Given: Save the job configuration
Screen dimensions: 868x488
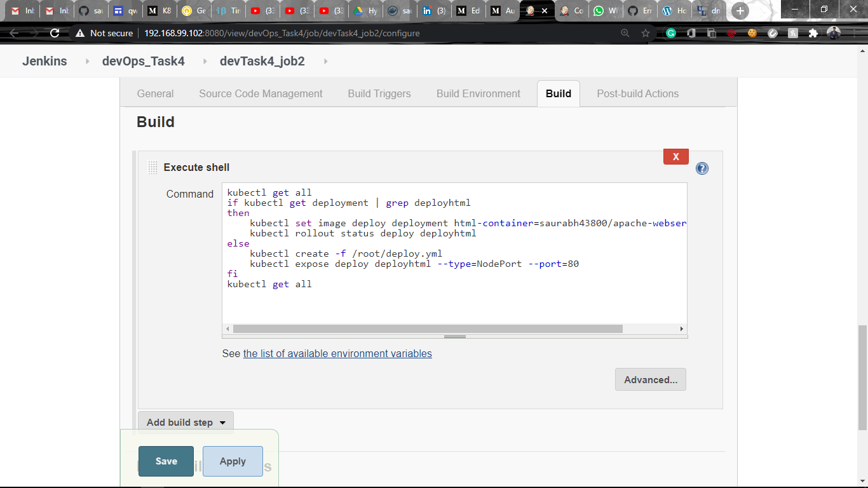Looking at the screenshot, I should coord(165,461).
